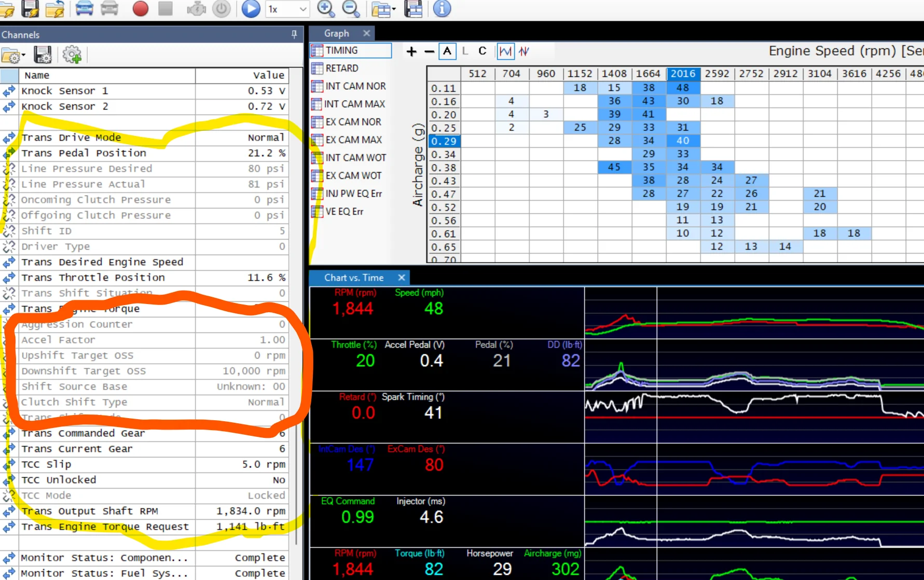Image resolution: width=924 pixels, height=580 pixels.
Task: Open the 1x playback speed dropdown
Action: [x=287, y=9]
